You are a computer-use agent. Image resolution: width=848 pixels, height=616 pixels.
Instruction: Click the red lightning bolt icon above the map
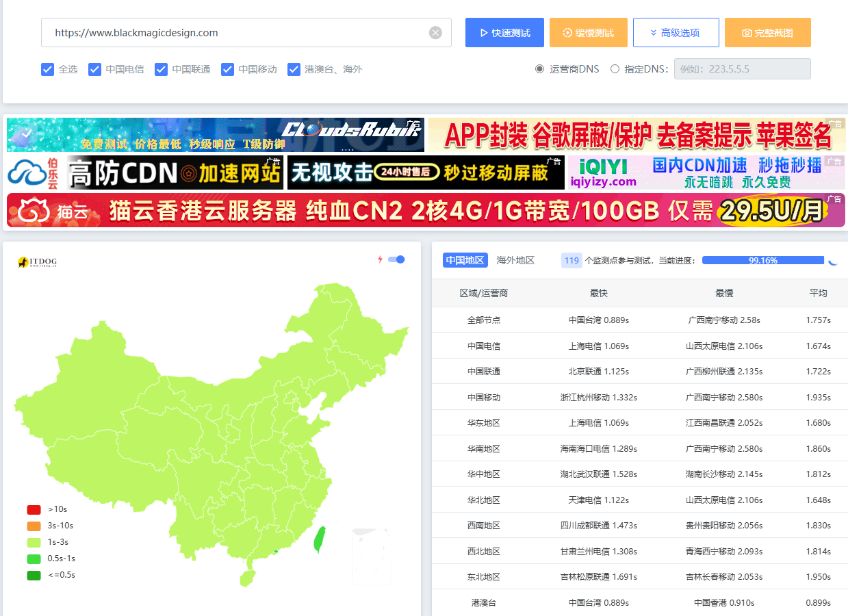pos(381,259)
